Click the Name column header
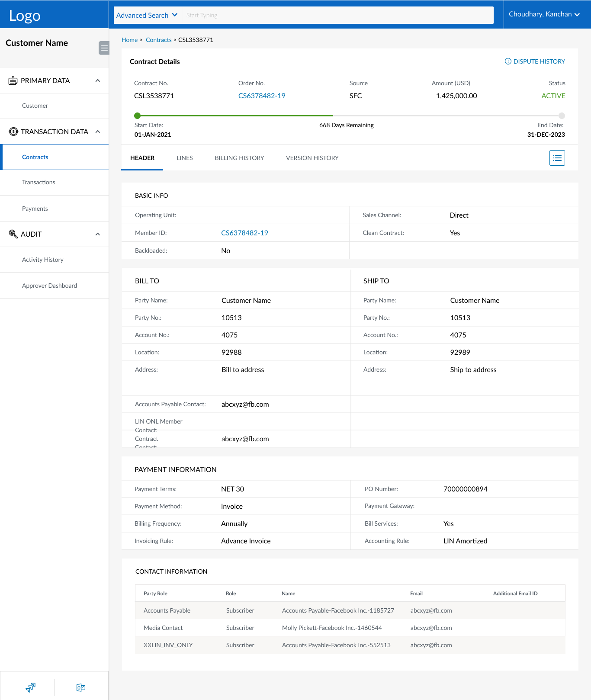The image size is (591, 700). click(289, 594)
